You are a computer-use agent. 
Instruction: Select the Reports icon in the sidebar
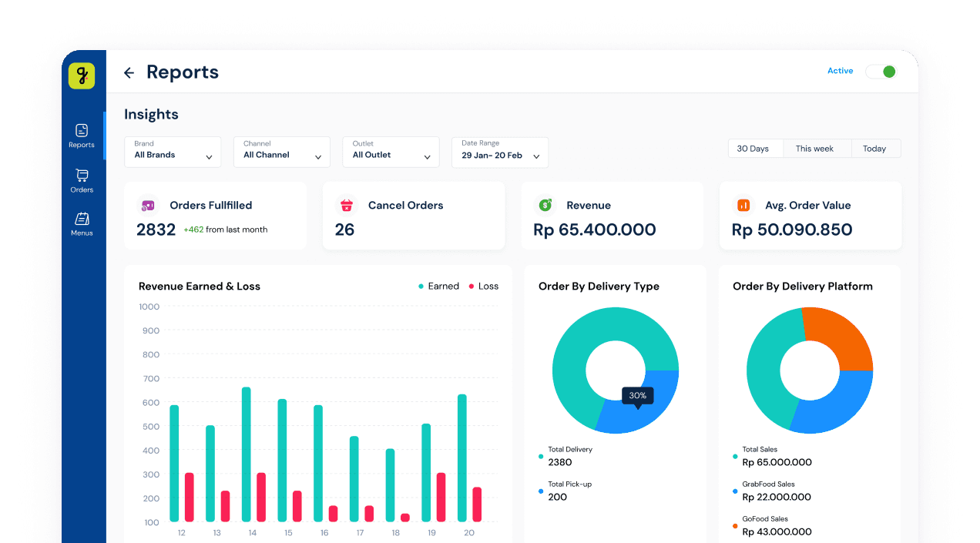click(x=81, y=132)
